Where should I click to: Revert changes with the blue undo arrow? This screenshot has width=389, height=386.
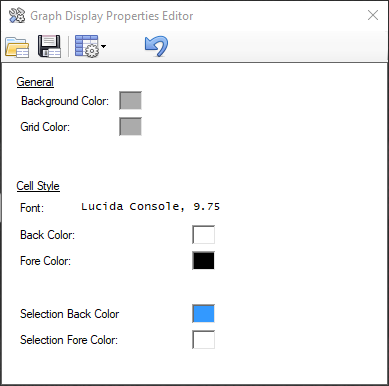pyautogui.click(x=156, y=46)
